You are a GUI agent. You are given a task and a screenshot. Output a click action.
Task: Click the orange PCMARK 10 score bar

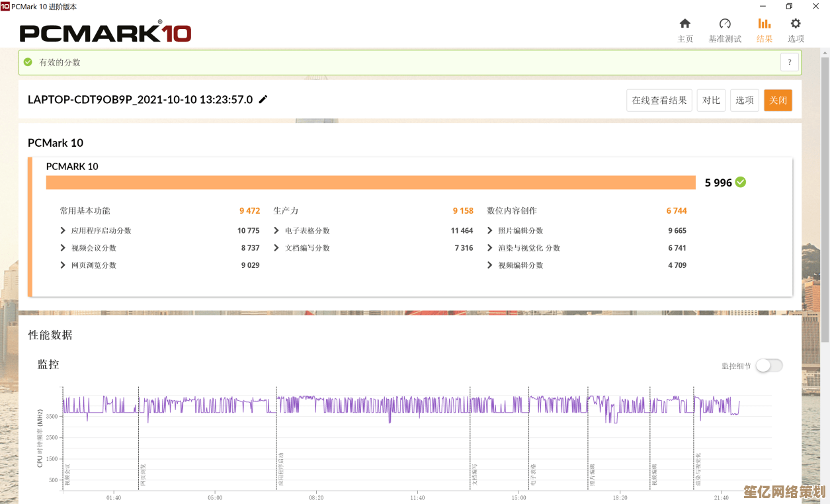click(370, 182)
